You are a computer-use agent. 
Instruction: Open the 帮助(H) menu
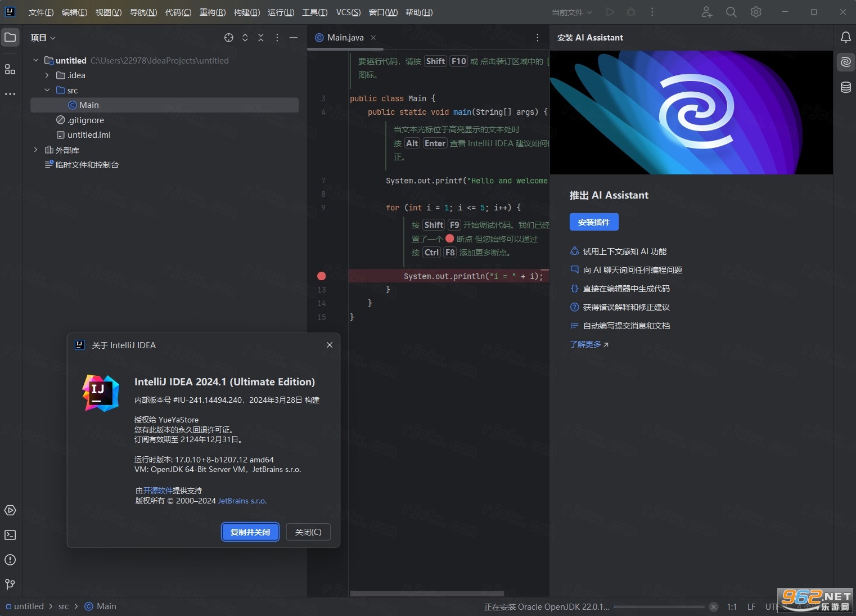click(419, 12)
